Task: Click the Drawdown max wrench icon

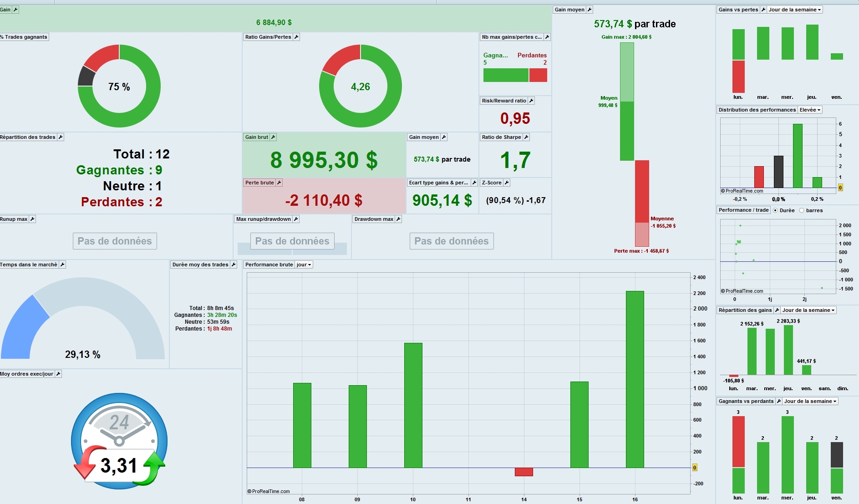Action: (398, 219)
